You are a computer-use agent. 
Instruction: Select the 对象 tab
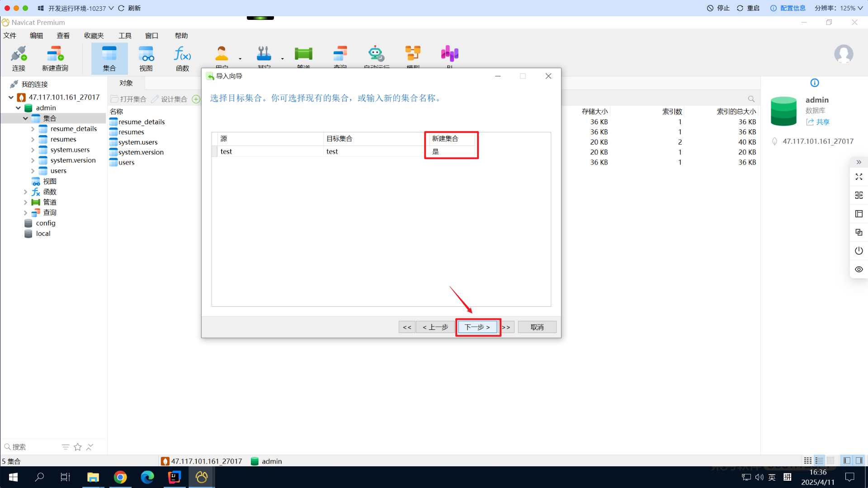click(126, 83)
